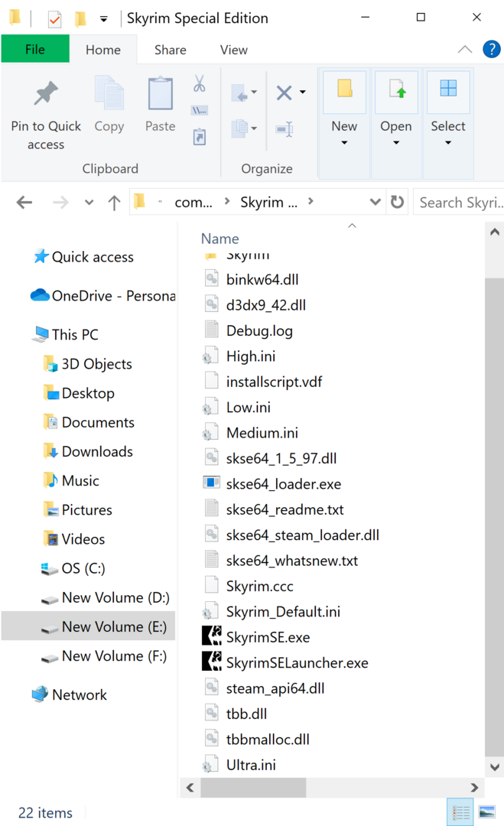Click the New folder quick-access toolbar icon

point(80,19)
